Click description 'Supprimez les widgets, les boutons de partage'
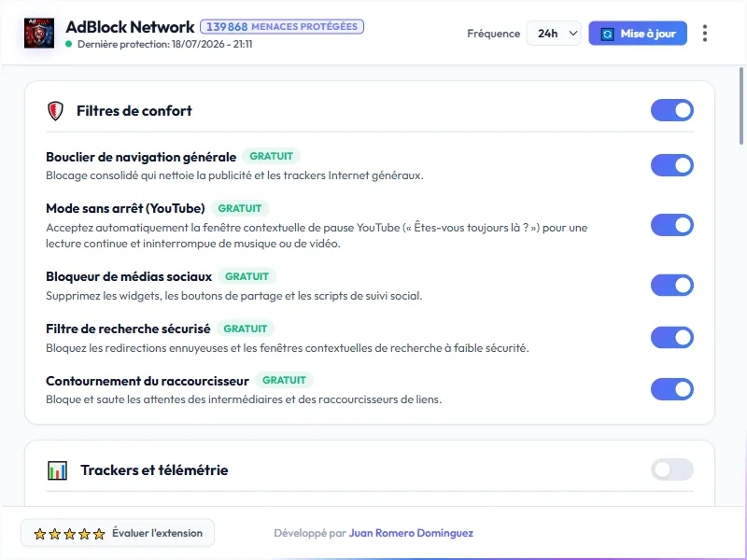The height and width of the screenshot is (560, 747). point(234,296)
